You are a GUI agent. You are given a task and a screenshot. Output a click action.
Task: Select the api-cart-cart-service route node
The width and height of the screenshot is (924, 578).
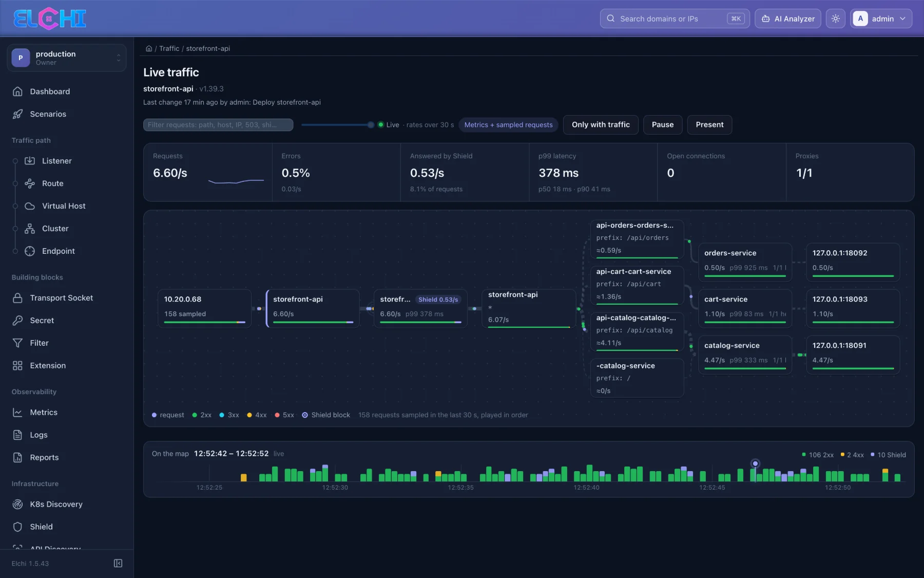[x=637, y=285]
